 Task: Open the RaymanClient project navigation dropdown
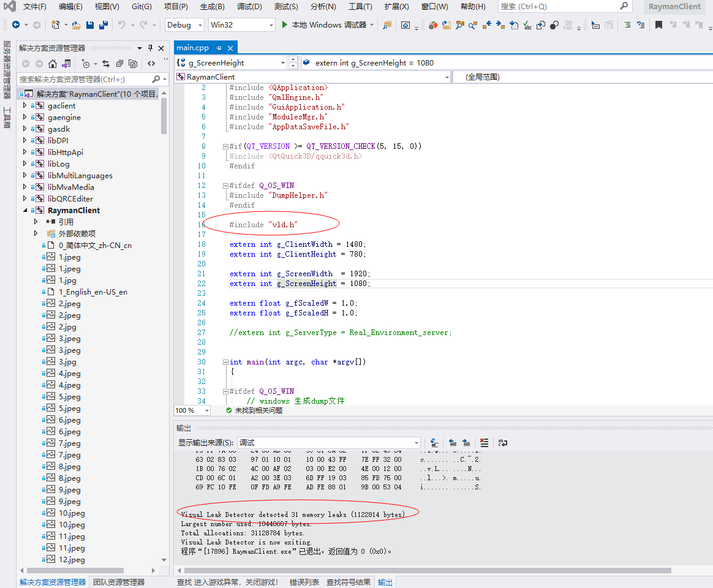[447, 77]
